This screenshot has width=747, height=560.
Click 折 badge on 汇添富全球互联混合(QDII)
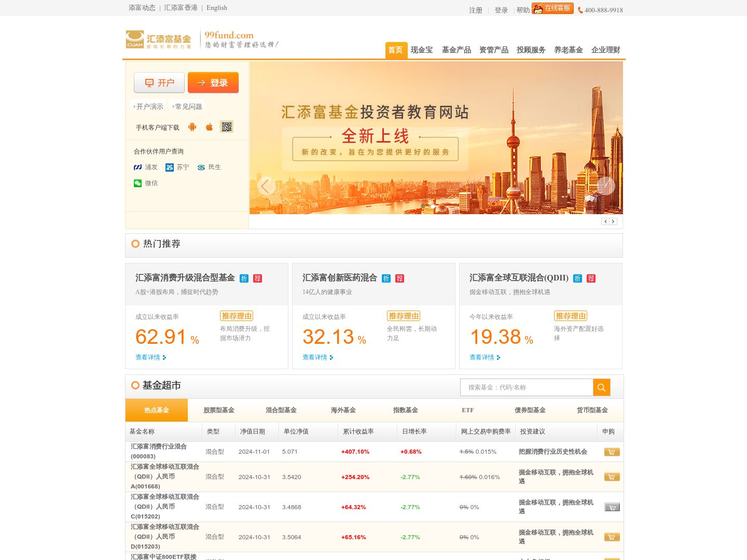[x=578, y=278]
